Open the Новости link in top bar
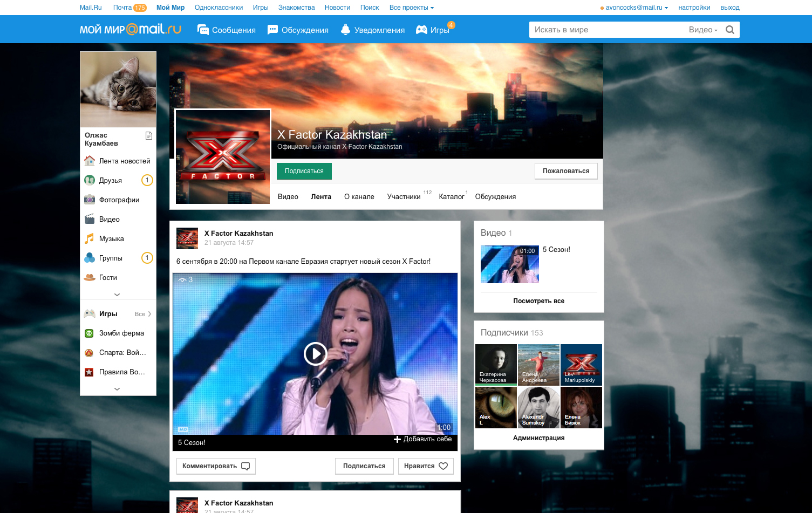The width and height of the screenshot is (812, 513). click(337, 8)
